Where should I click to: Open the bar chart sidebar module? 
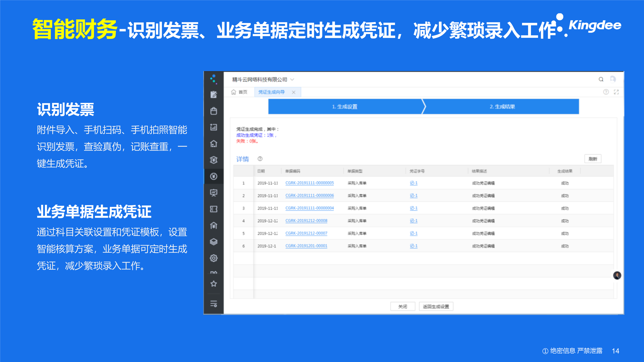click(213, 127)
